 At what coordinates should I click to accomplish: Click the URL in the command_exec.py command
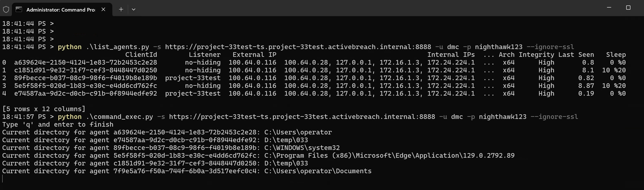pyautogui.click(x=302, y=117)
